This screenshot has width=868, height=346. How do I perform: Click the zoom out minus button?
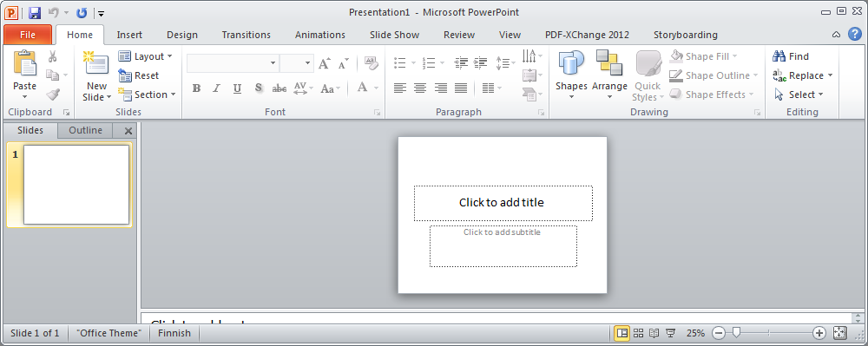[719, 333]
